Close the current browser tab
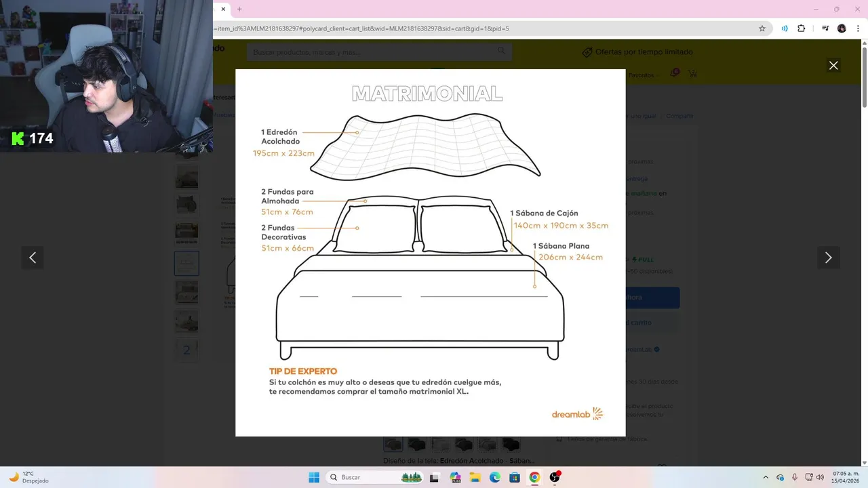Viewport: 868px width, 488px height. coord(223,9)
